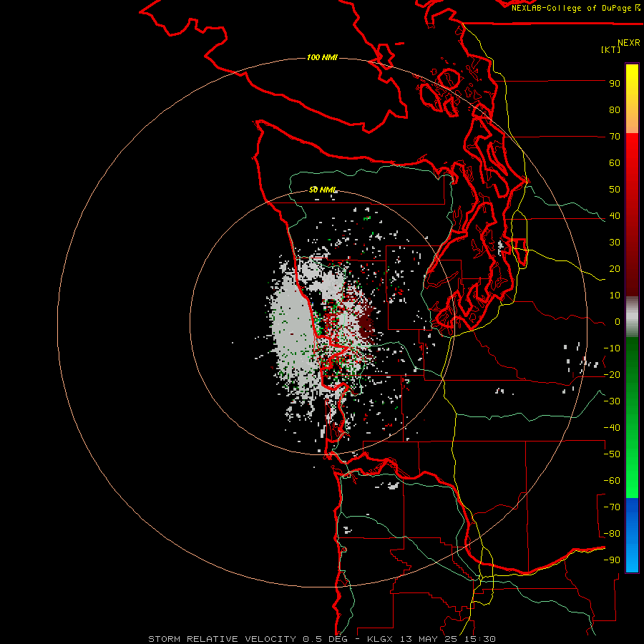644x644 pixels.
Task: Click the 90 knot label on the scale
Action: click(x=615, y=84)
